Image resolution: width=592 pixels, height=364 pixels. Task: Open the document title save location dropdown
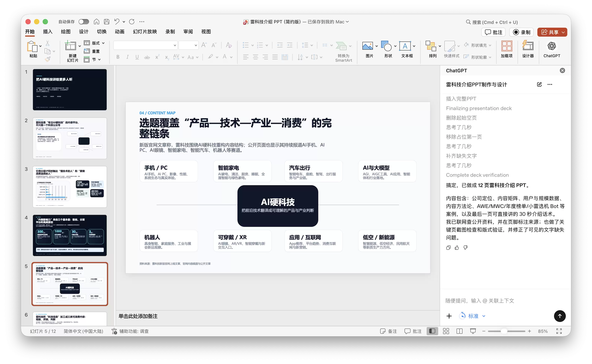[347, 22]
